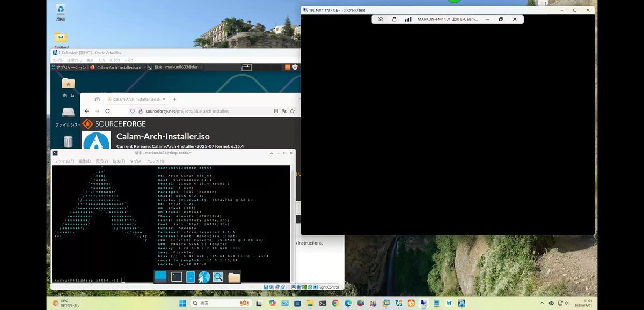The width and height of the screenshot is (644, 310).
Task: Open terminal ヘルプ(H) menu
Action: tap(156, 161)
